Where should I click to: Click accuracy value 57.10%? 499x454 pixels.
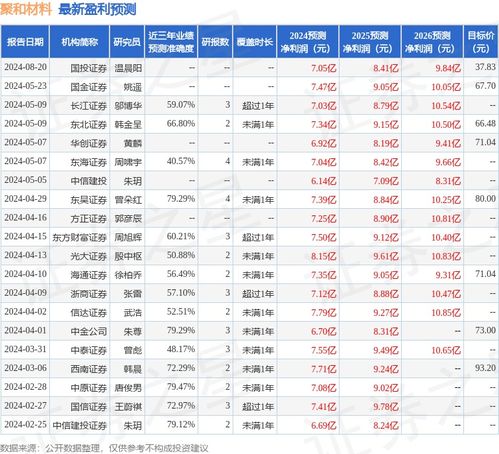click(181, 293)
